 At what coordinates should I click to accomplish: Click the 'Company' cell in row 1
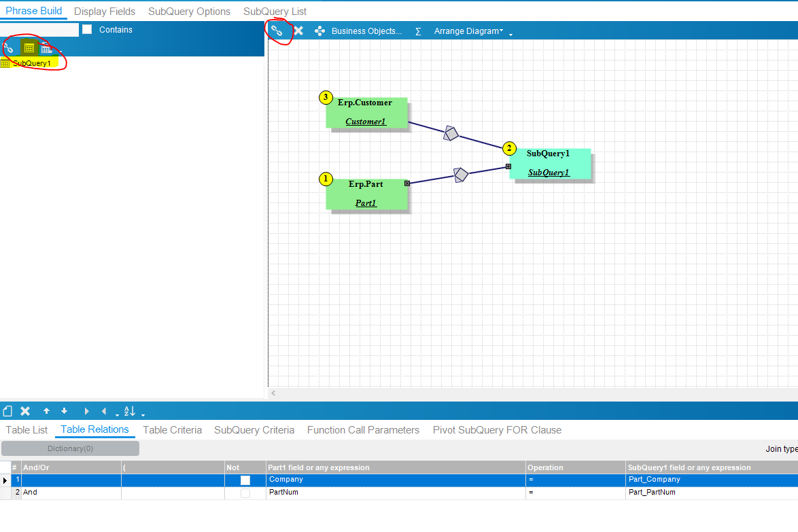(x=396, y=480)
